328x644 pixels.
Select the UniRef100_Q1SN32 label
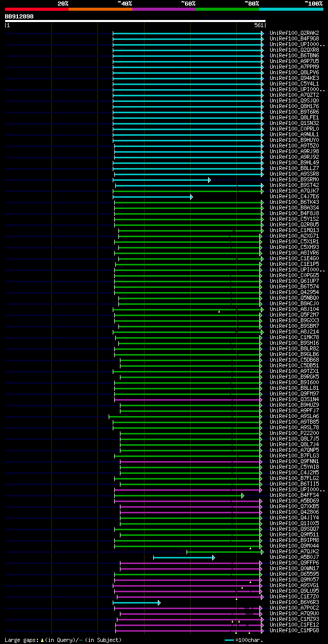[x=294, y=123]
